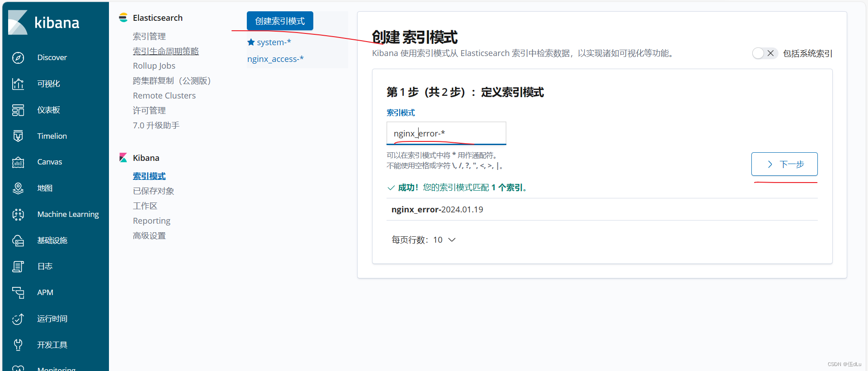Open Remote Clusters link
The width and height of the screenshot is (868, 371).
click(164, 95)
